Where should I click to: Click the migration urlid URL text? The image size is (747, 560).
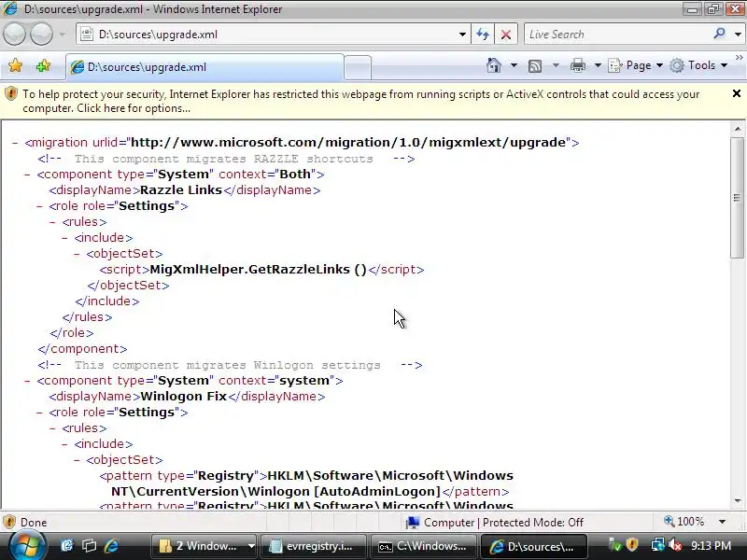pos(348,143)
